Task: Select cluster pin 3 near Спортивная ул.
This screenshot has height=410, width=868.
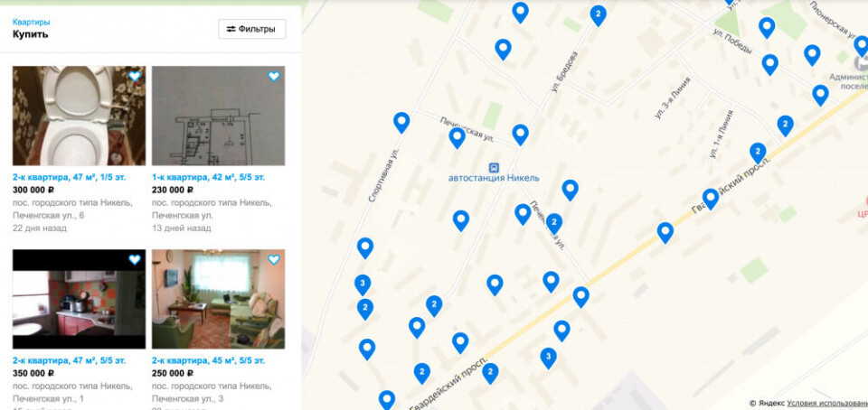Action: pyautogui.click(x=362, y=284)
